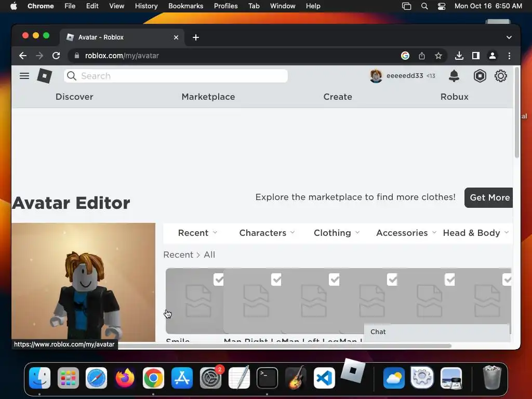Open macOS Spotlight search

[x=424, y=6]
